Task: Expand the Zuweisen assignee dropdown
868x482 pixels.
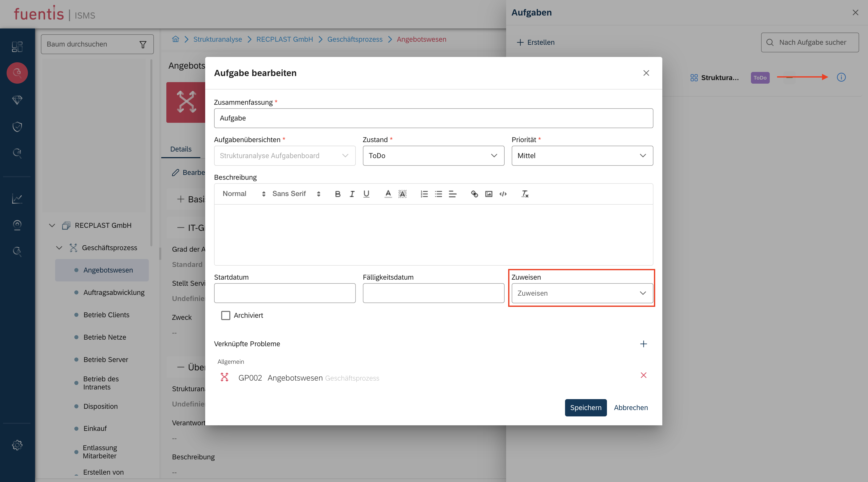Action: pyautogui.click(x=582, y=293)
